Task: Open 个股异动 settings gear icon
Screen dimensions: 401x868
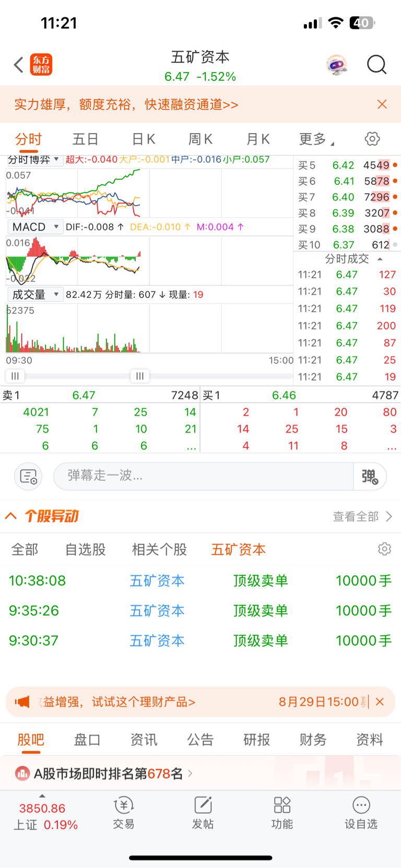Action: [385, 549]
